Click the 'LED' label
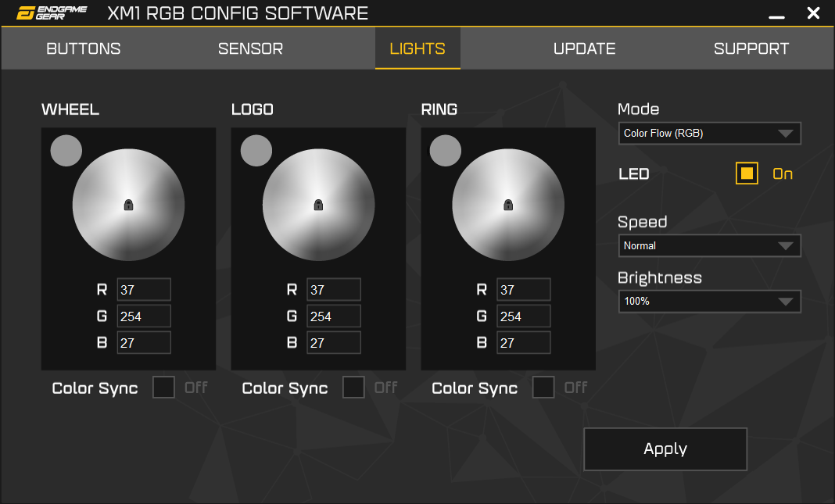Screen dimensions: 835x504 coord(634,174)
